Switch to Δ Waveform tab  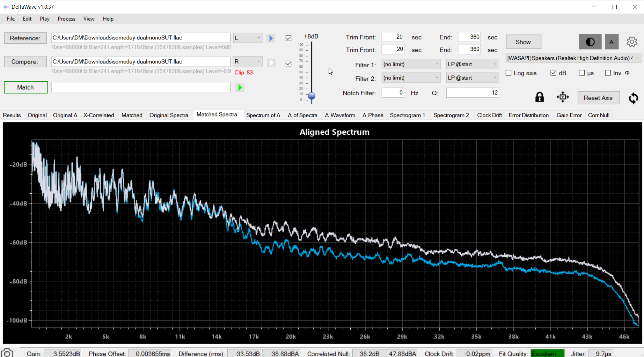pyautogui.click(x=340, y=115)
